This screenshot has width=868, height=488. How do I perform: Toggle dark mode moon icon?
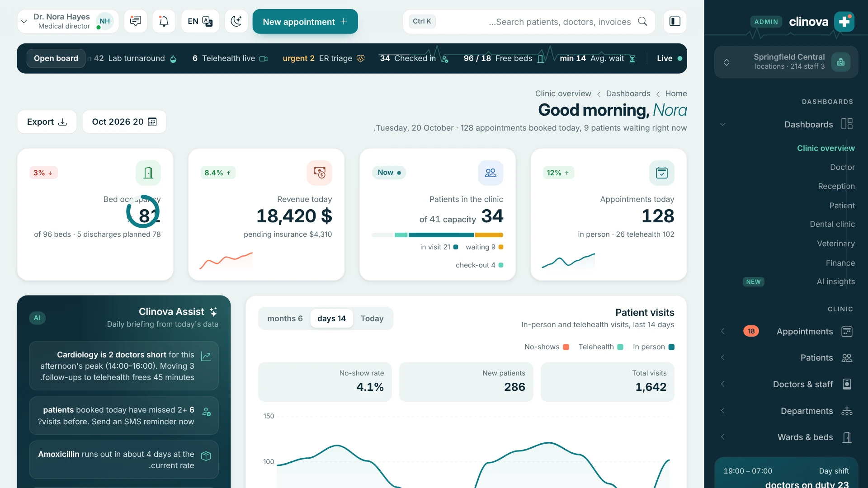(236, 21)
